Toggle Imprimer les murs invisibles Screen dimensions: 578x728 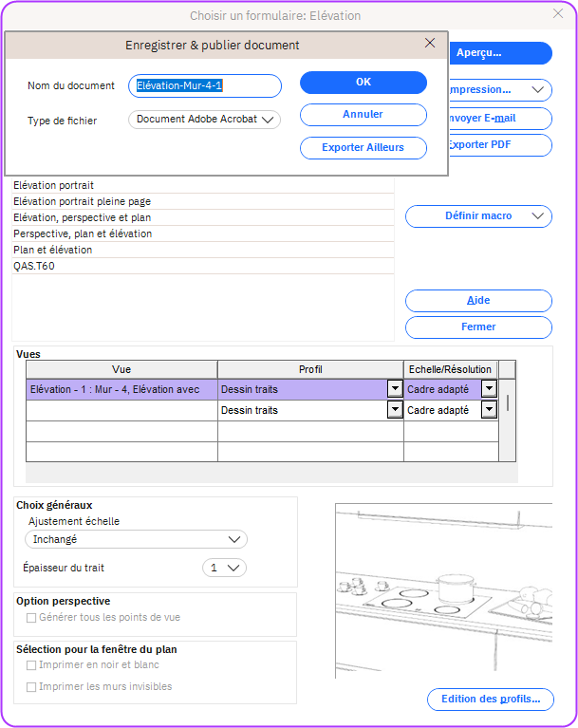32,686
